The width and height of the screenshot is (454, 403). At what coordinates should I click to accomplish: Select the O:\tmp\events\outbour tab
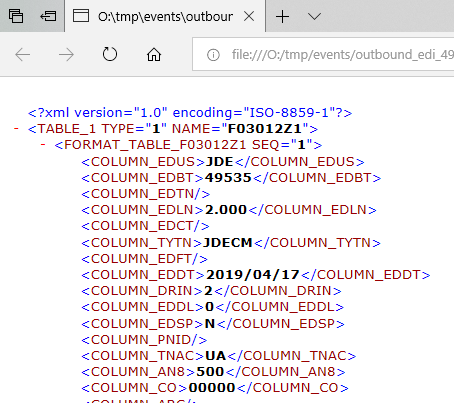coord(165,16)
